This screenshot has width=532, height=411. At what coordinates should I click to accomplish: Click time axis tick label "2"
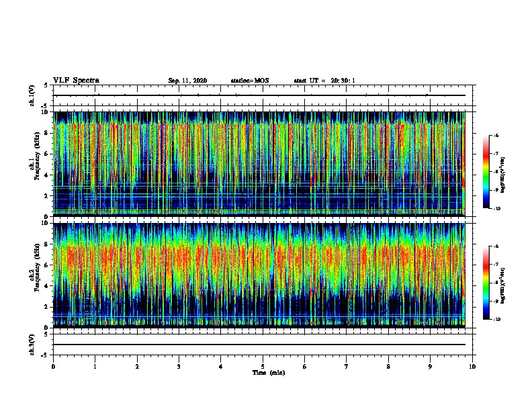coord(137,366)
